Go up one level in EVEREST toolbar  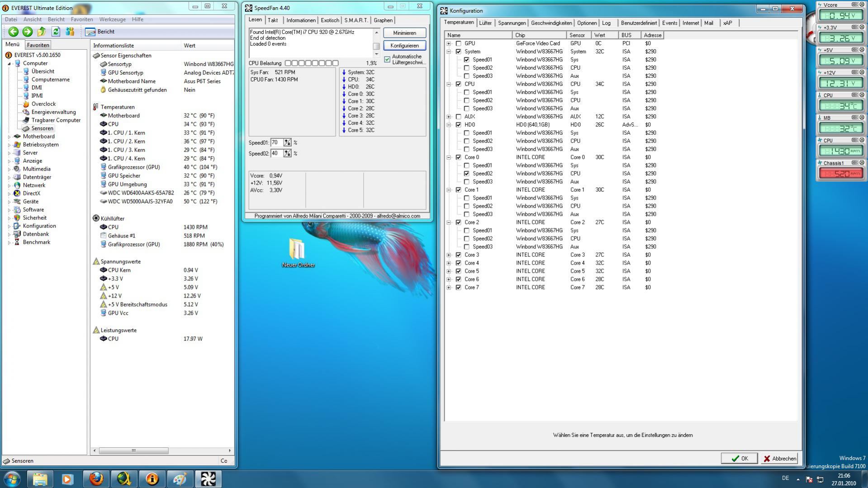point(42,32)
